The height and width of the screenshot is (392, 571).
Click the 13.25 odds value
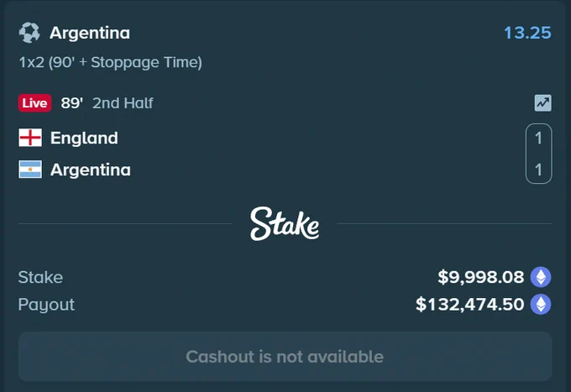pyautogui.click(x=527, y=33)
